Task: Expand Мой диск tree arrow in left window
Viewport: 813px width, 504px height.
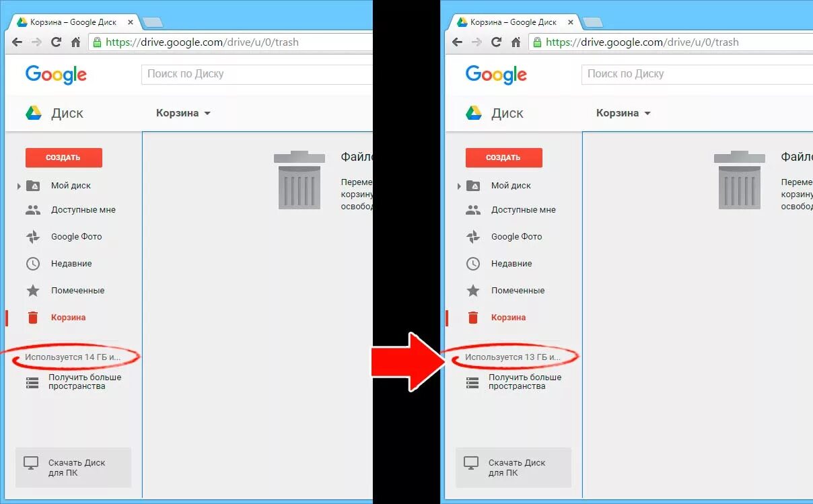Action: [19, 186]
